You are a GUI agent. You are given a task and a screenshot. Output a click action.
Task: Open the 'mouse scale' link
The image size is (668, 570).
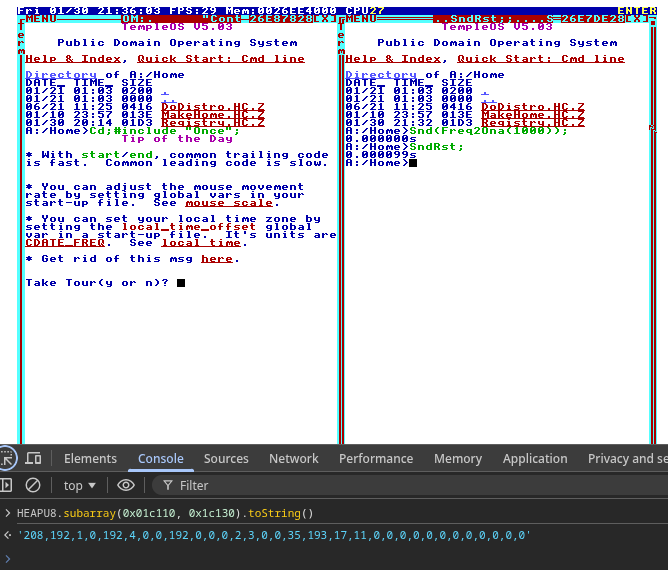(x=229, y=203)
